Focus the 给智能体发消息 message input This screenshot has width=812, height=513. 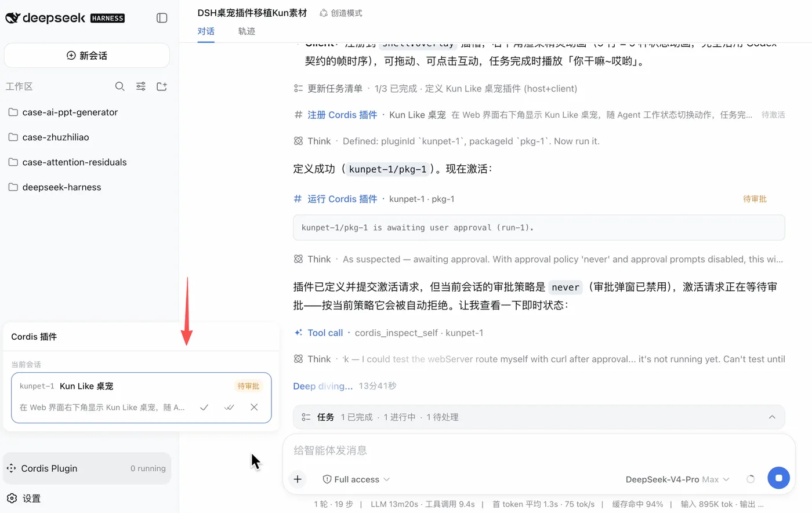pyautogui.click(x=539, y=450)
